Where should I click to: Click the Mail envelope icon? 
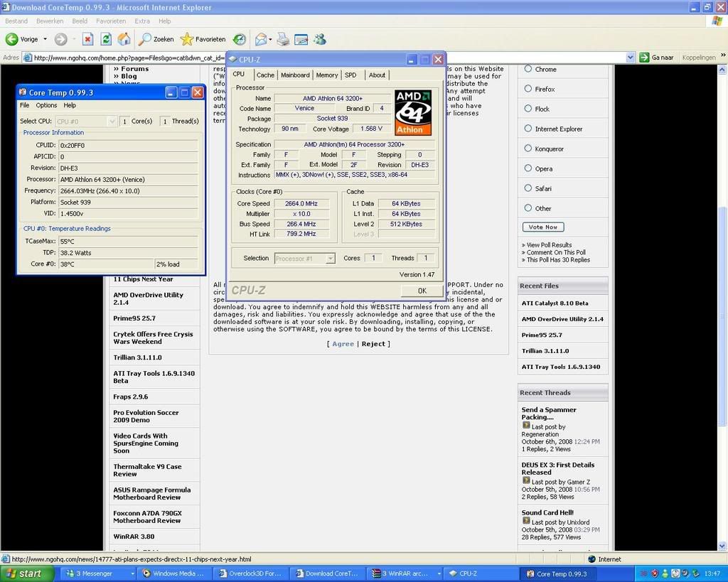tap(261, 40)
